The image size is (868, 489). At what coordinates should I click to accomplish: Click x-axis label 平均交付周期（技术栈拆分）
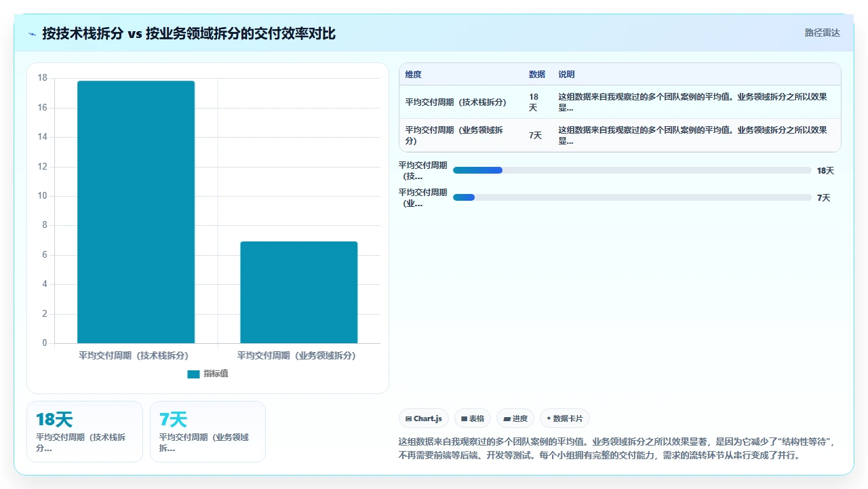coord(134,355)
